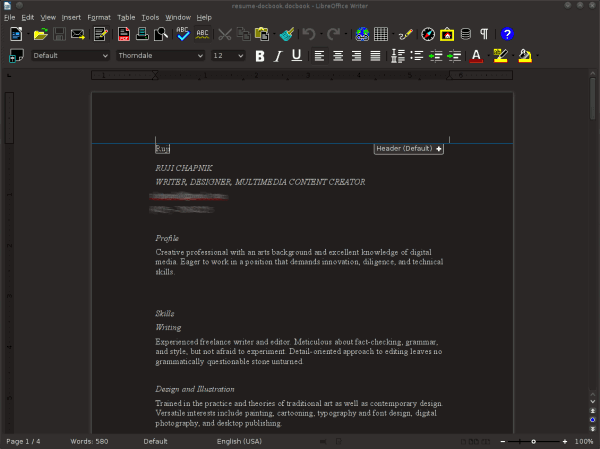Open Styles and Formatting window icon
Viewport: 600px width, 449px height.
coord(16,56)
